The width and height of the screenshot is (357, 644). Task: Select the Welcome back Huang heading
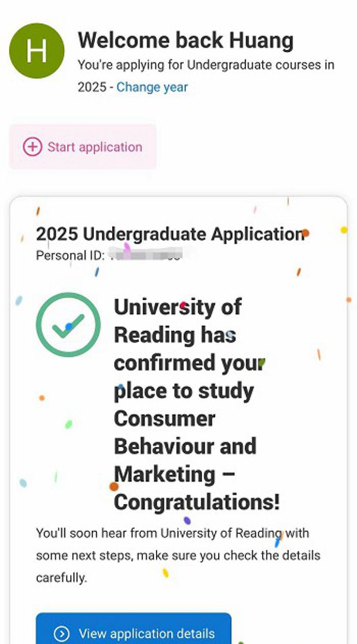pos(185,40)
